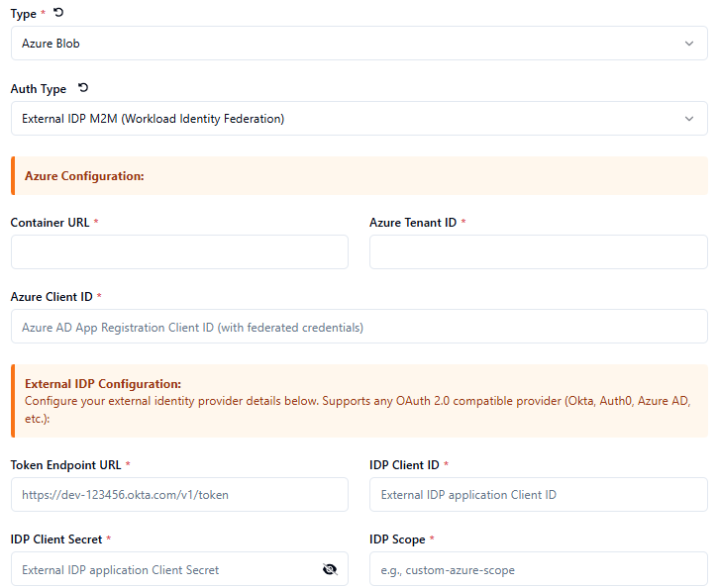Focus the Container URL input field

point(179,252)
